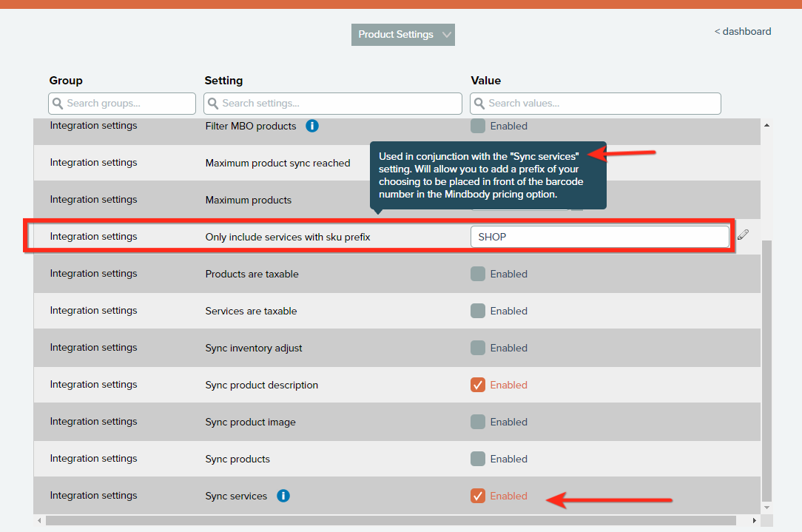Click into the Search settings box
The height and width of the screenshot is (532, 802).
[x=333, y=104]
